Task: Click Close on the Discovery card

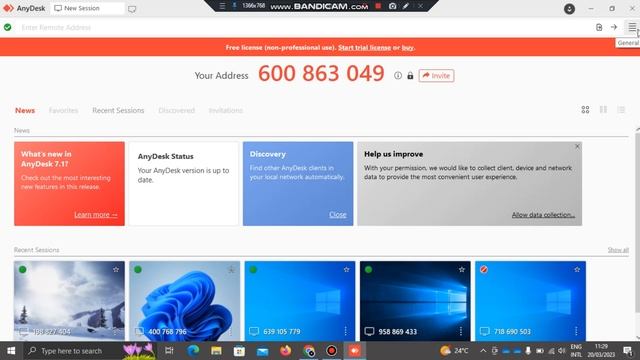Action: 338,215
